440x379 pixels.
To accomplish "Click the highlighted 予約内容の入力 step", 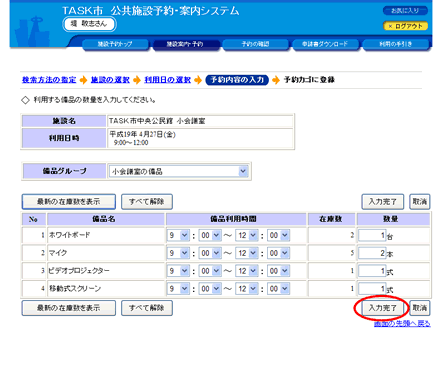I will pos(237,80).
